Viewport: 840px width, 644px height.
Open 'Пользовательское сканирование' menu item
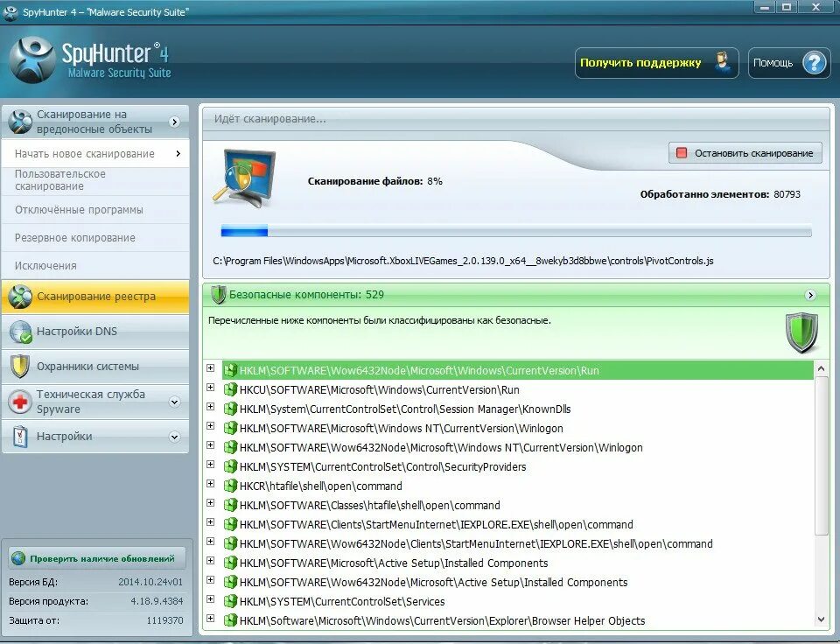point(95,180)
